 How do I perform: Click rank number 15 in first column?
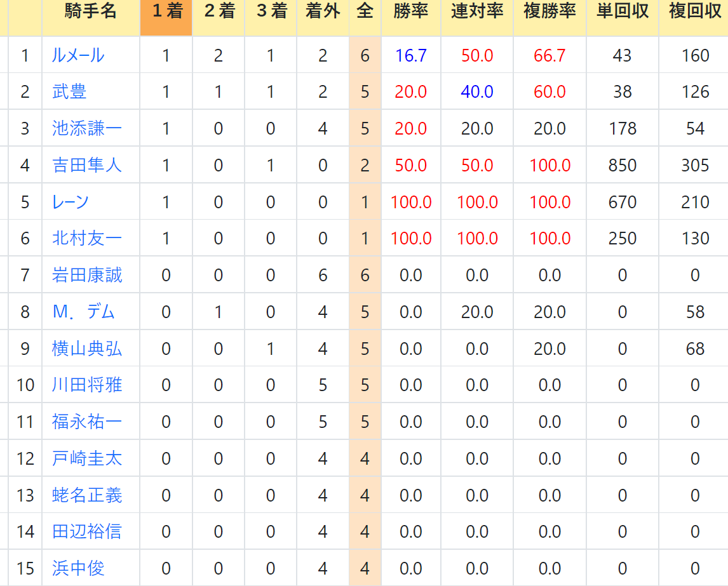(25, 568)
